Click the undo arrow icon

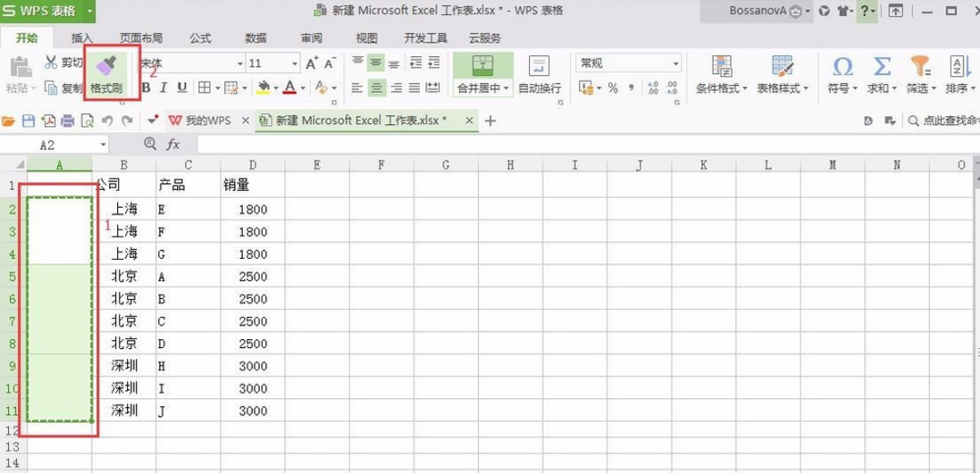tap(107, 120)
